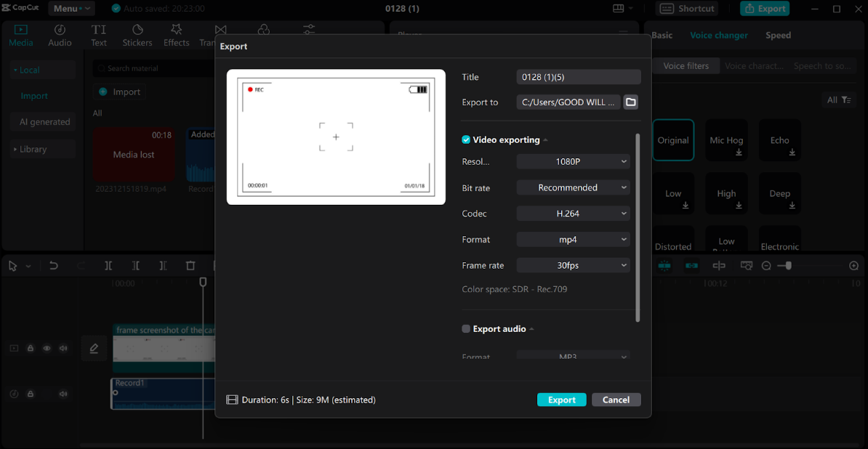Click the timeline playhead marker
This screenshot has height=449, width=868.
203,282
